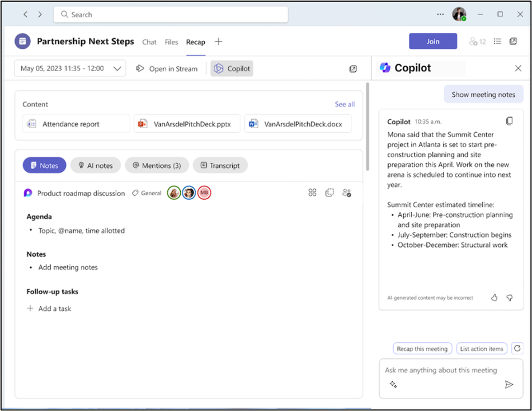
Task: Click the Partnership Next Steps title
Action: click(86, 41)
